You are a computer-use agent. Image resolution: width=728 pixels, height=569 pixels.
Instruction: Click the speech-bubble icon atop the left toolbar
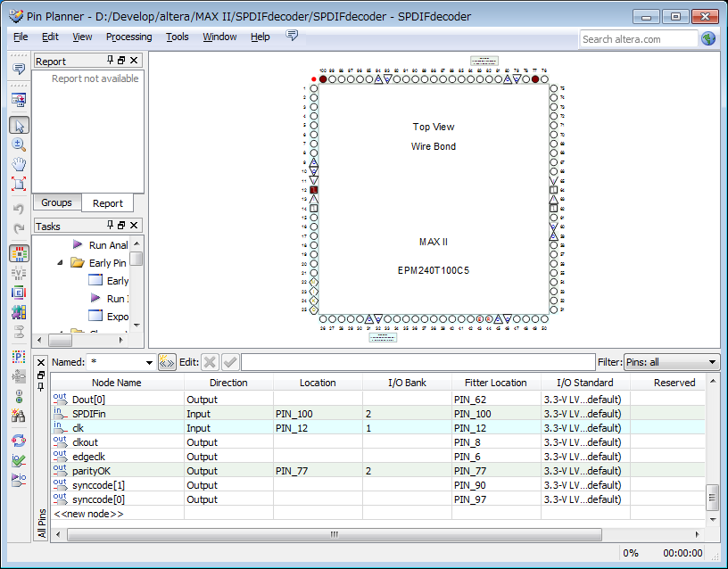19,70
